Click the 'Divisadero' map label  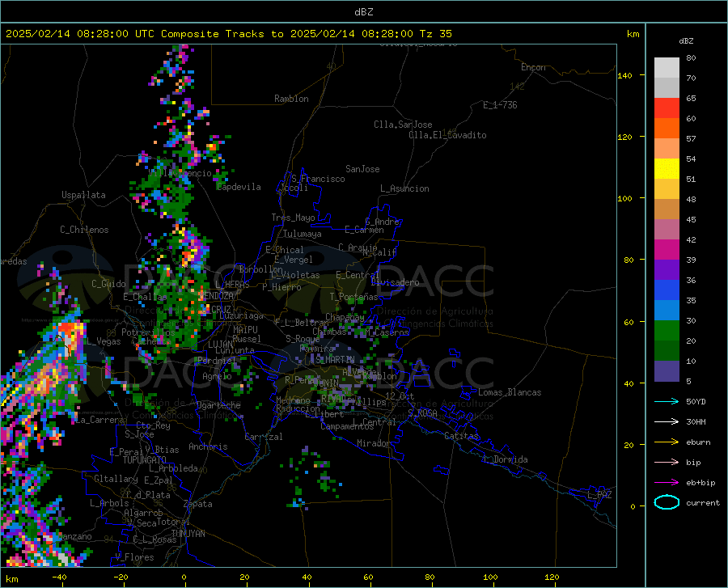[x=395, y=282]
